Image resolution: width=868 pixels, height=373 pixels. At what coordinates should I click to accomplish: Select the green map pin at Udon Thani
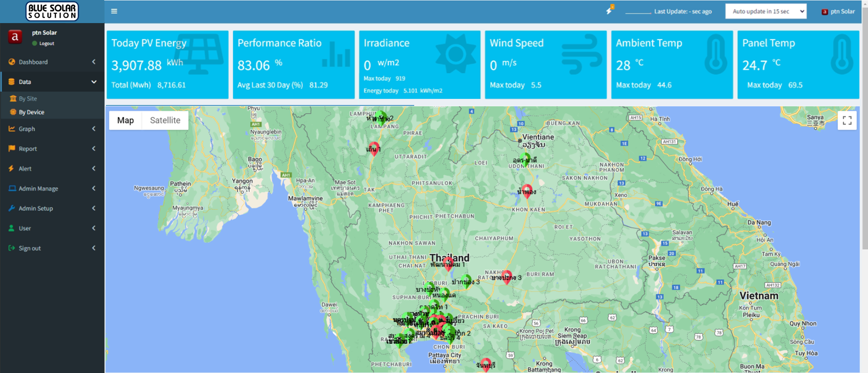click(x=525, y=160)
